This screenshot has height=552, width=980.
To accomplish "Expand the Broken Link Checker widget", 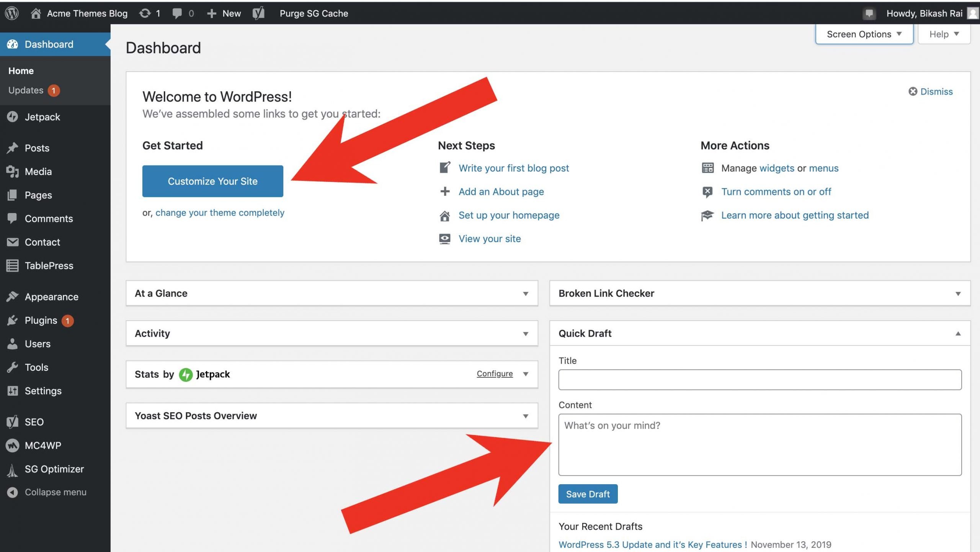I will point(958,294).
